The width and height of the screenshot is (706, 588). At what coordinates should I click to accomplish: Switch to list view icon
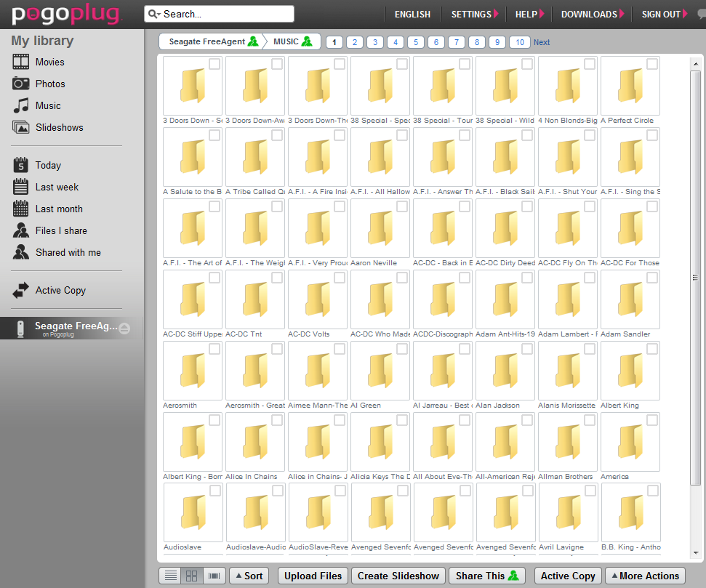tap(171, 576)
